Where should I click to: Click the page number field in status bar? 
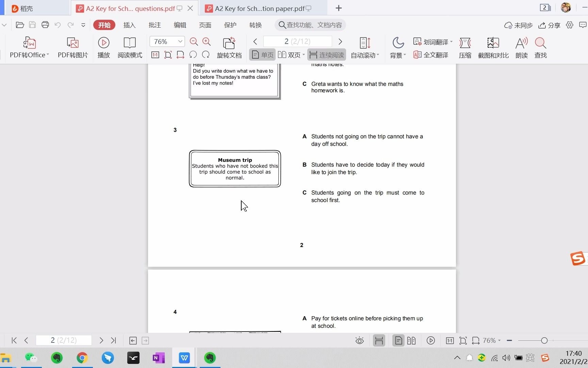pos(64,340)
